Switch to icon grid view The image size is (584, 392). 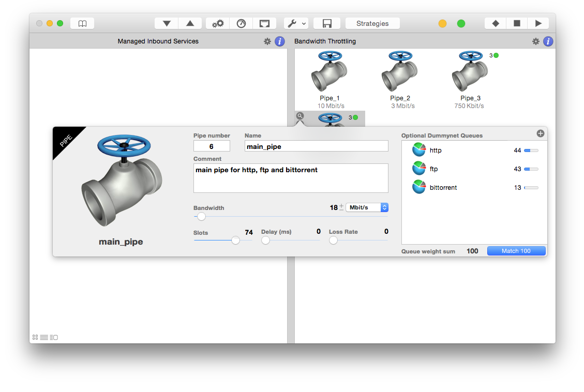[35, 337]
